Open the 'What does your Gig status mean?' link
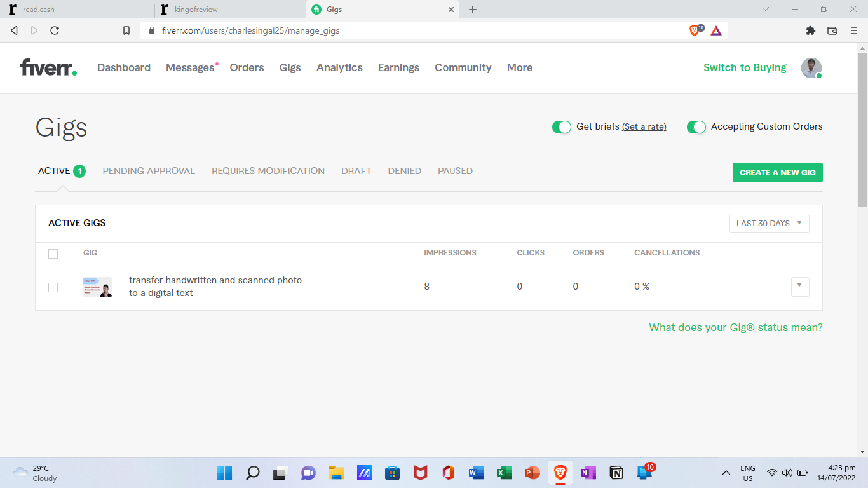868x488 pixels. point(736,327)
